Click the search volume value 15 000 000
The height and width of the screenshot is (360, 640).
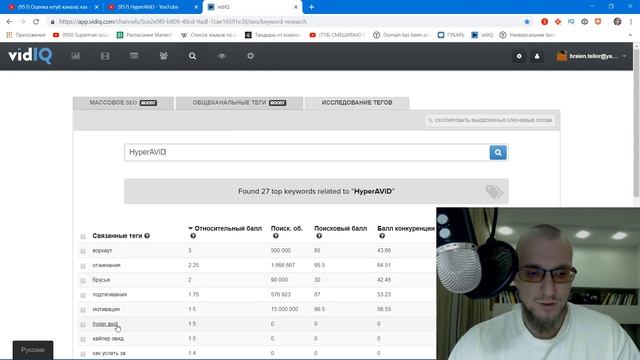tap(284, 309)
